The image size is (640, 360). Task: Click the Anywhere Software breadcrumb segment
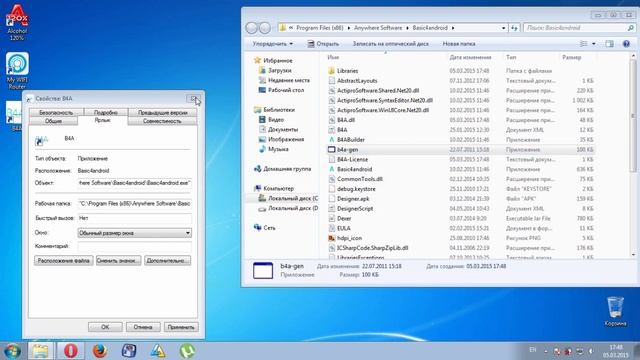coord(378,28)
